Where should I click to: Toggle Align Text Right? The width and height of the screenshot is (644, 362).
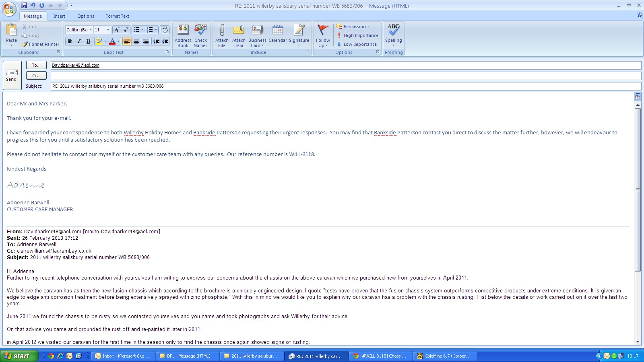pos(146,41)
